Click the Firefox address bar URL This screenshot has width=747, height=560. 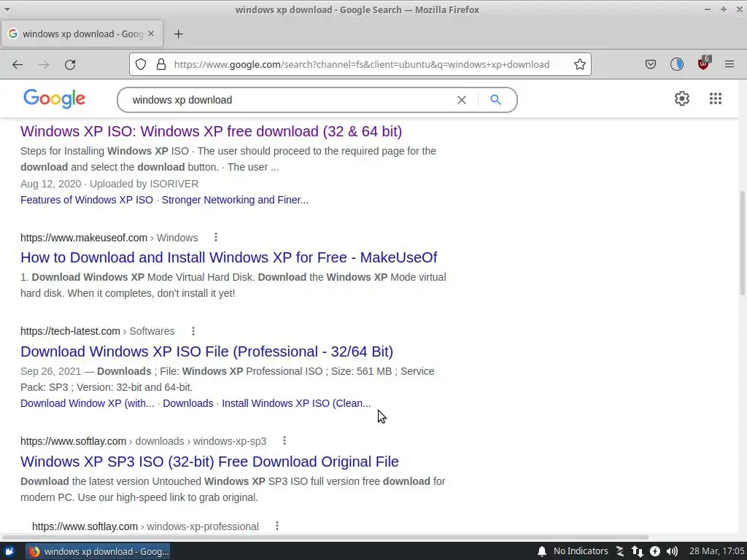pos(362,64)
